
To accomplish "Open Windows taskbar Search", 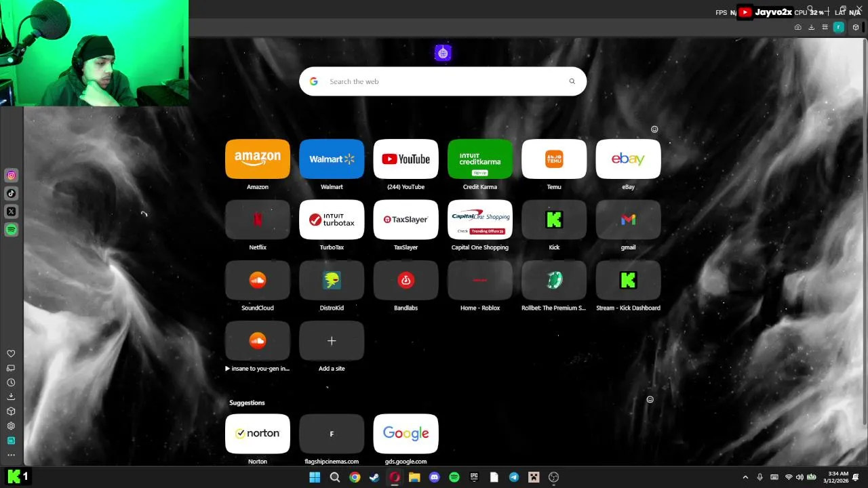I will pyautogui.click(x=334, y=477).
